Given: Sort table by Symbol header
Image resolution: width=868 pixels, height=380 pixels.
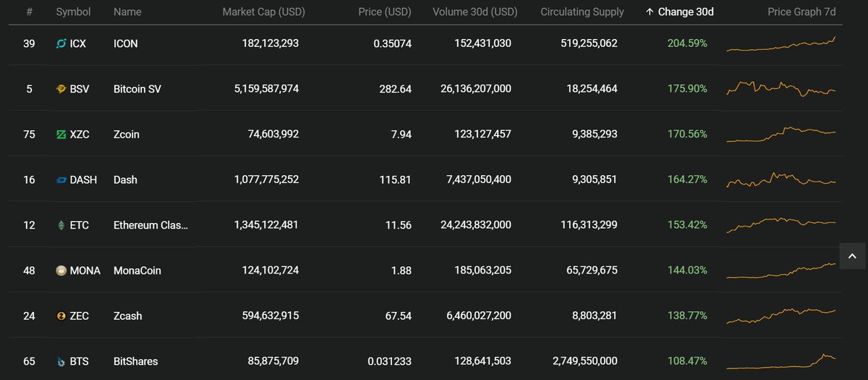Looking at the screenshot, I should (74, 12).
